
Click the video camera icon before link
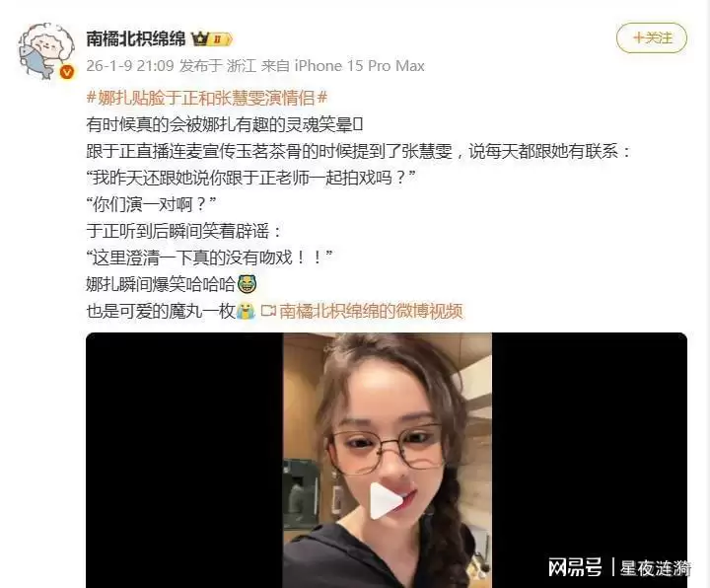(268, 311)
